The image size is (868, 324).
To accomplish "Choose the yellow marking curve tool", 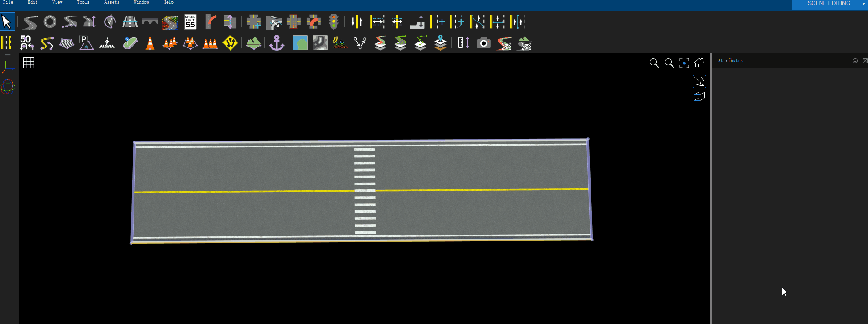I will point(47,43).
